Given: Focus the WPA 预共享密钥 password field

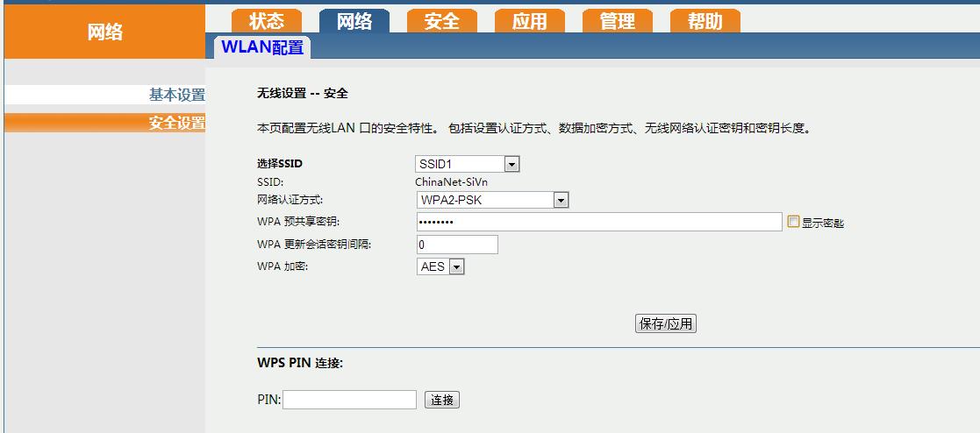Looking at the screenshot, I should (598, 222).
